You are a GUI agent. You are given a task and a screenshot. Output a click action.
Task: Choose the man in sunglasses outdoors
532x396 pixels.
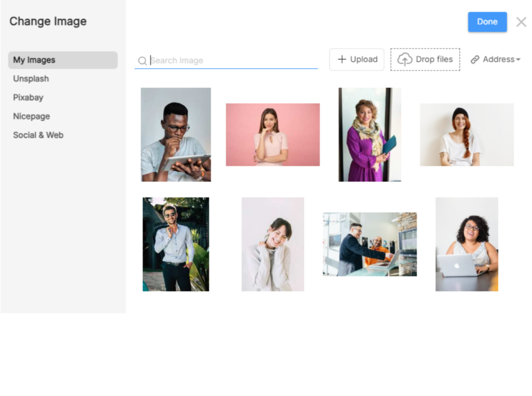(x=176, y=244)
